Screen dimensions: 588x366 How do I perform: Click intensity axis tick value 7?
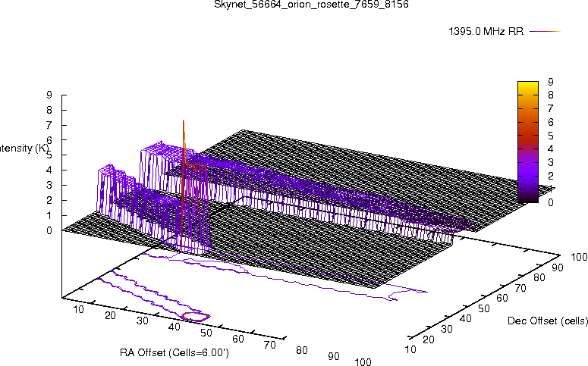click(x=49, y=125)
